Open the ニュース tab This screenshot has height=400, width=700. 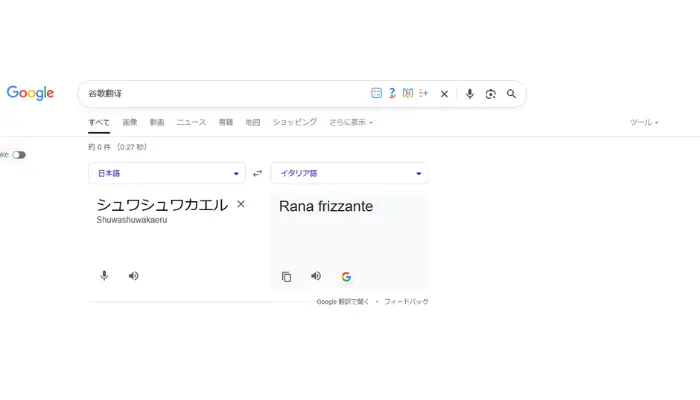click(x=191, y=122)
